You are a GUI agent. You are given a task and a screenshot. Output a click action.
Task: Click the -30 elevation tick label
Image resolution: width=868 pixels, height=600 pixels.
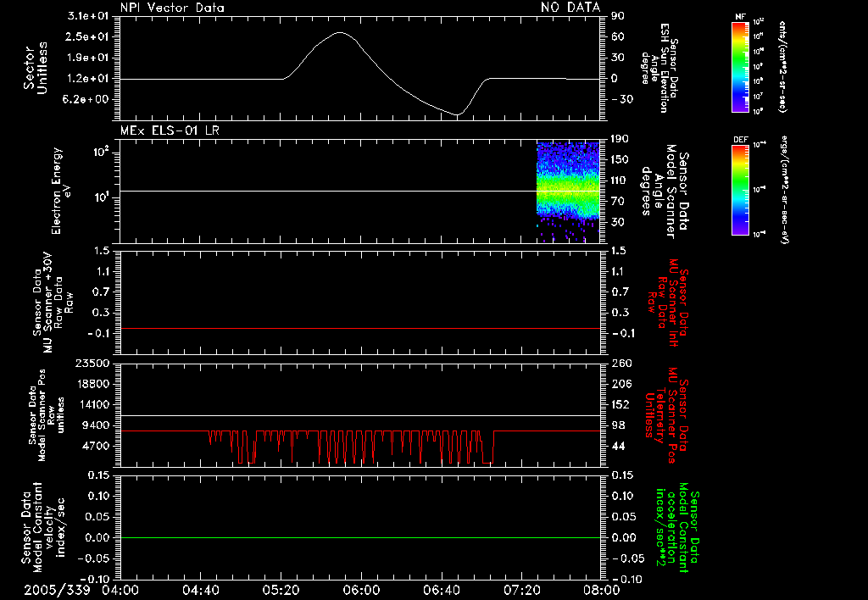click(622, 99)
